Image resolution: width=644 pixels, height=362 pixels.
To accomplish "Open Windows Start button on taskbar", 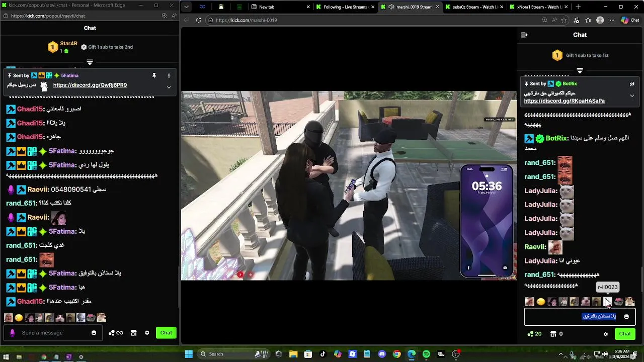I will coord(189,354).
